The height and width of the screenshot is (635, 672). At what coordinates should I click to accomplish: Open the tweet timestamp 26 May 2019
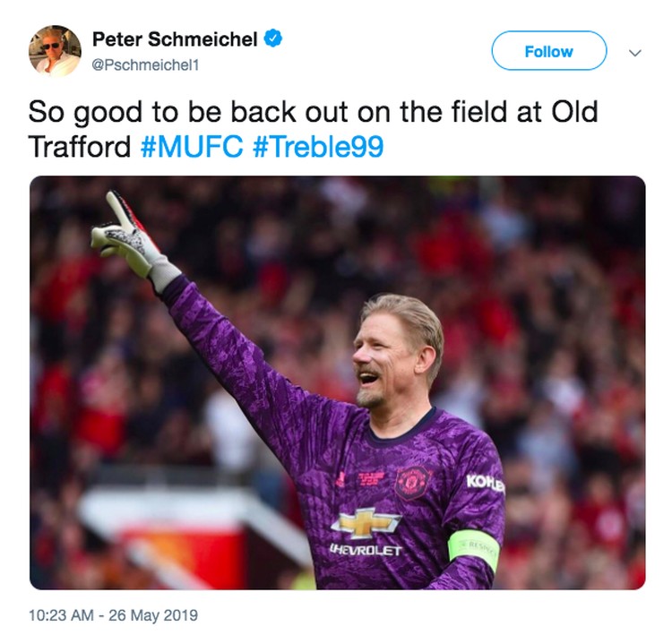click(113, 615)
